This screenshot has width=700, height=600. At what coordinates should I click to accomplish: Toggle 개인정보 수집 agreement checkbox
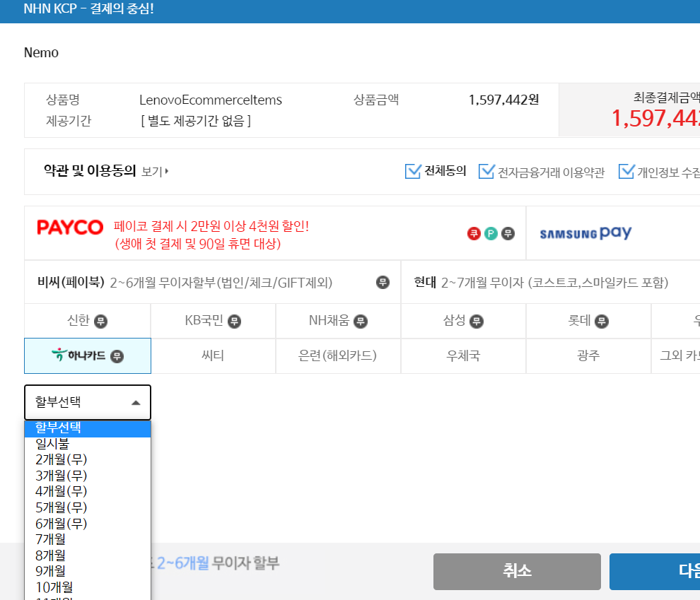coord(626,171)
